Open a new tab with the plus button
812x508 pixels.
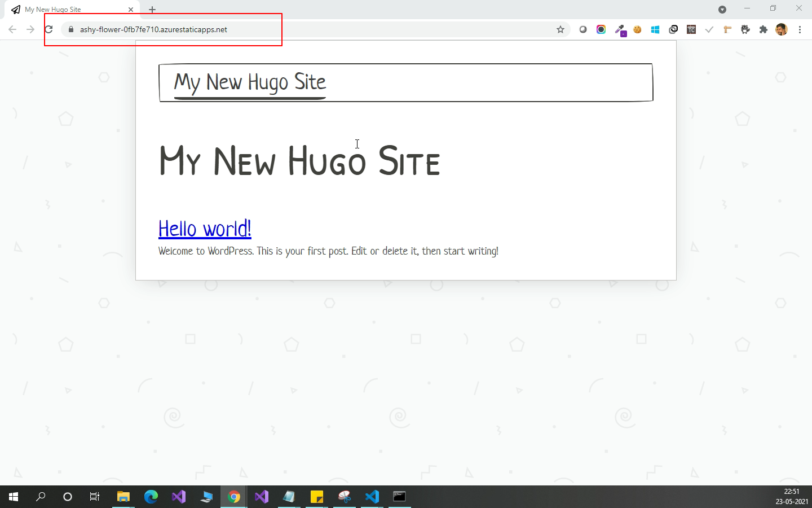(x=152, y=10)
